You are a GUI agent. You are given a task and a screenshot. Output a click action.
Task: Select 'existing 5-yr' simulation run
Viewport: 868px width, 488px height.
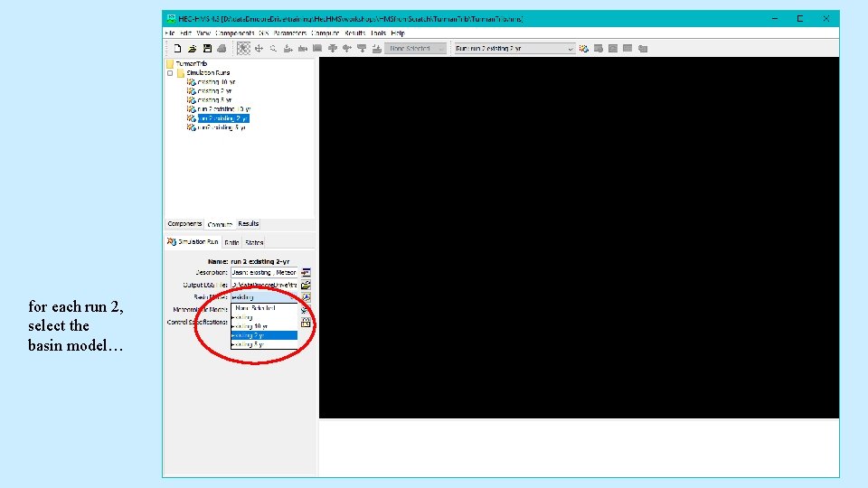click(x=214, y=100)
